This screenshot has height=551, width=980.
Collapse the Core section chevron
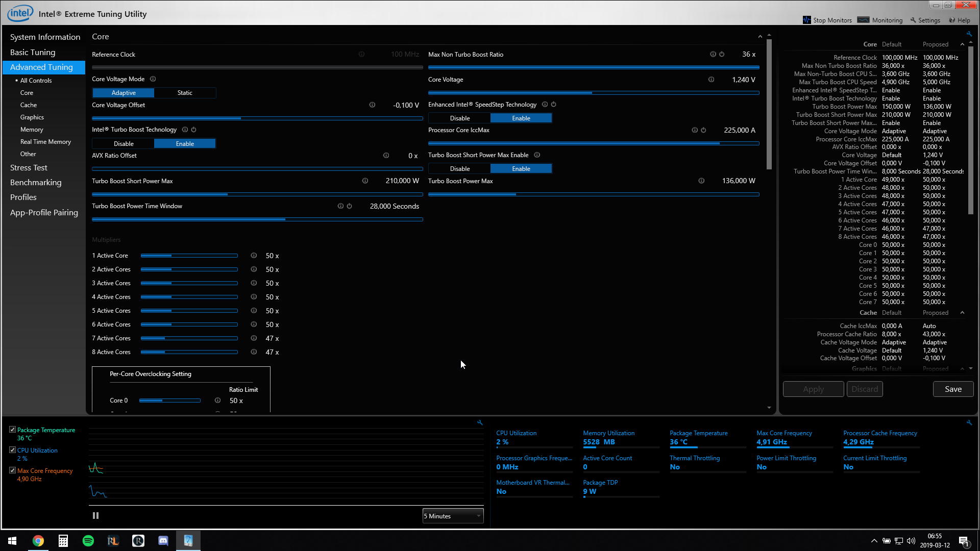760,37
